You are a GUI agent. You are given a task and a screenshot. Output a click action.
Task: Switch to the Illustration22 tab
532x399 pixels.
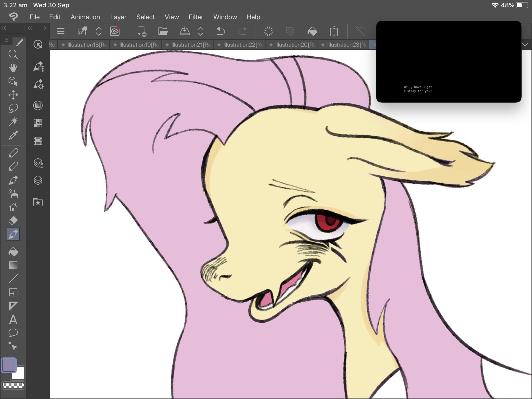point(240,45)
